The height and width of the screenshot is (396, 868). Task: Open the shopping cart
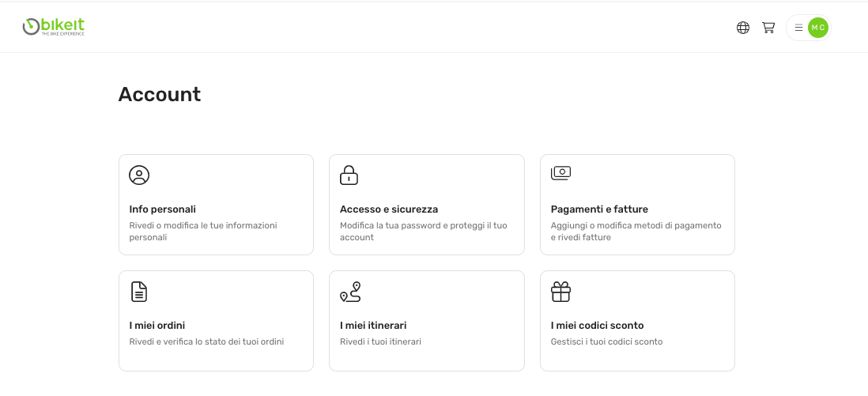pyautogui.click(x=768, y=28)
